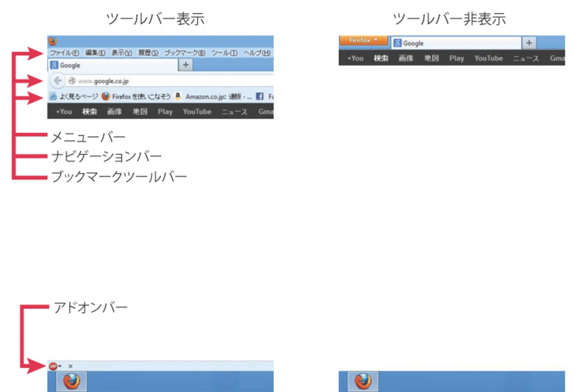Click Firefox logo in left window title bar

(x=53, y=41)
